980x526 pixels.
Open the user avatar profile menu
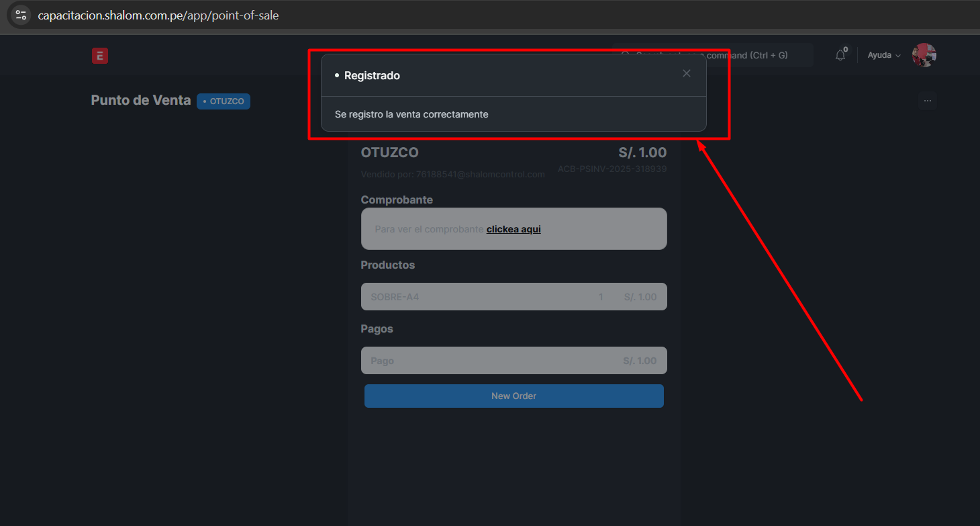pyautogui.click(x=924, y=55)
